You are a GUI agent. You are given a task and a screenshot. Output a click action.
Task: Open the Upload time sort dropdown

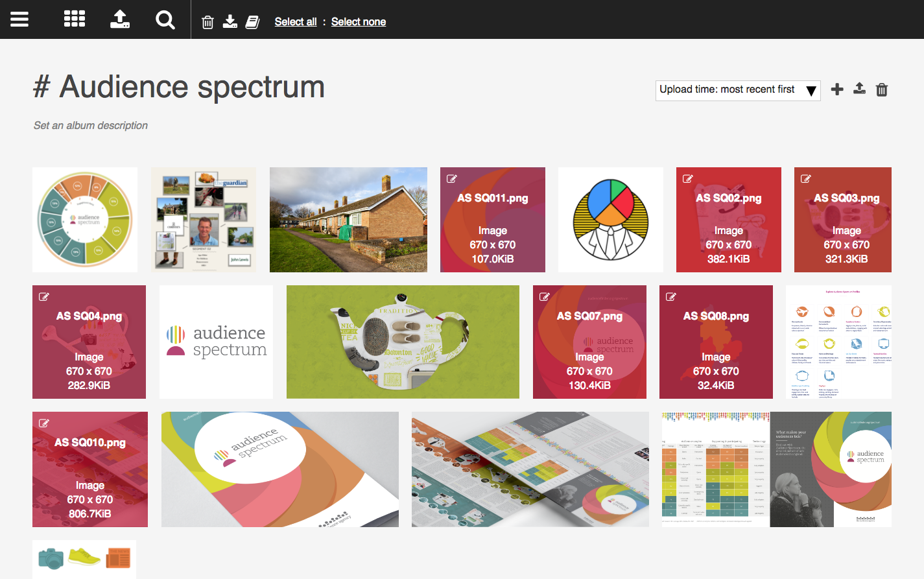tap(738, 90)
